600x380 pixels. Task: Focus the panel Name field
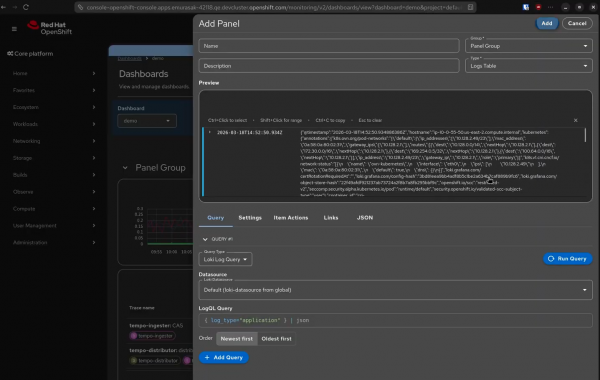click(329, 46)
